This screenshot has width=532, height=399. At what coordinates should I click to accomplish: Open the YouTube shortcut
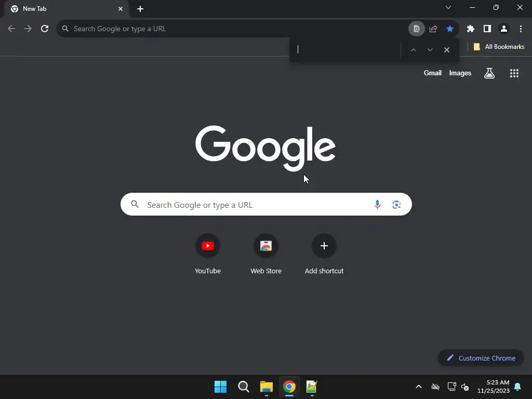pos(208,254)
